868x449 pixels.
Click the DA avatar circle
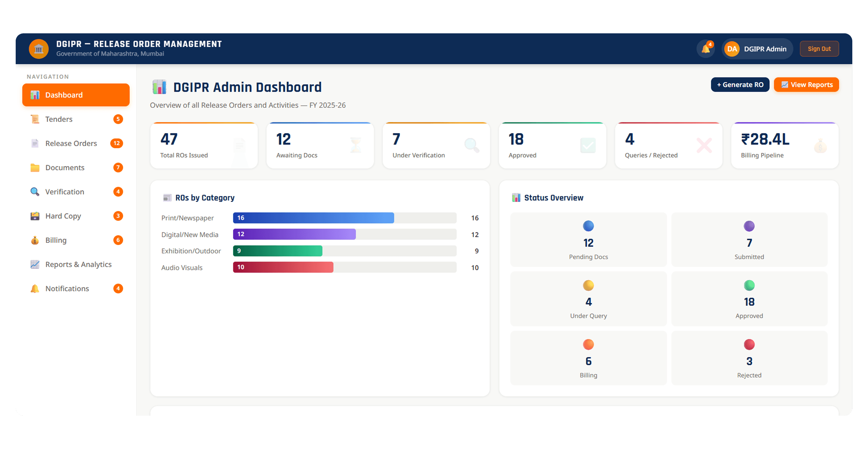tap(731, 49)
